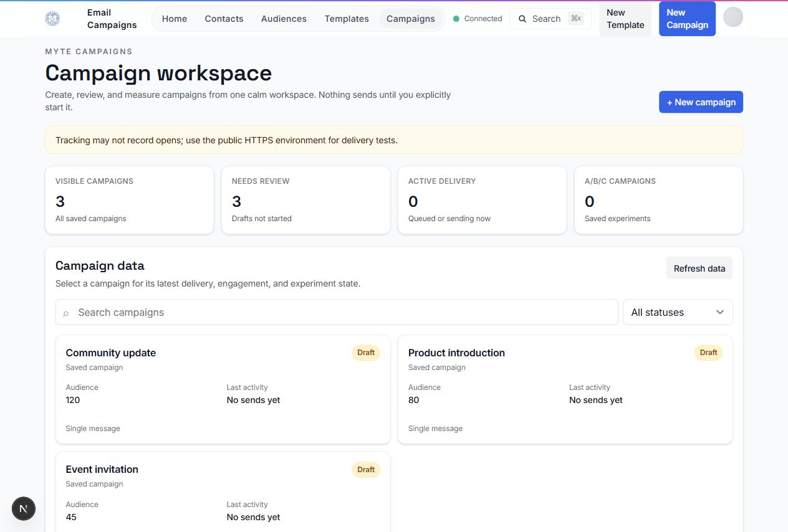Click audience value 120 in Community update
788x532 pixels.
click(73, 400)
